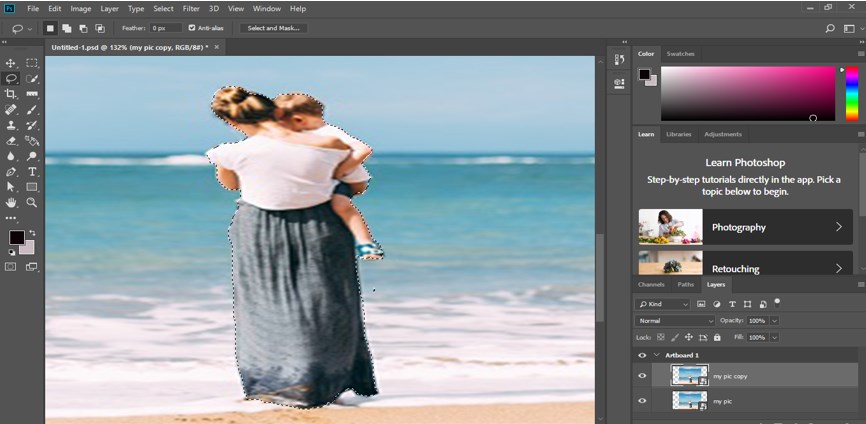Switch to the Channels tab
The height and width of the screenshot is (424, 866).
(x=651, y=285)
